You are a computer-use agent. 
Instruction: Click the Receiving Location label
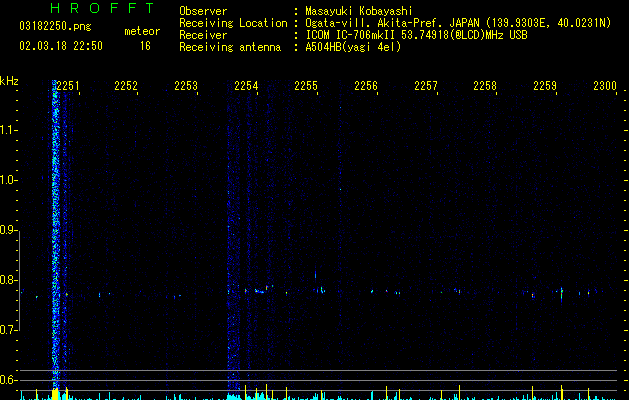coord(233,23)
